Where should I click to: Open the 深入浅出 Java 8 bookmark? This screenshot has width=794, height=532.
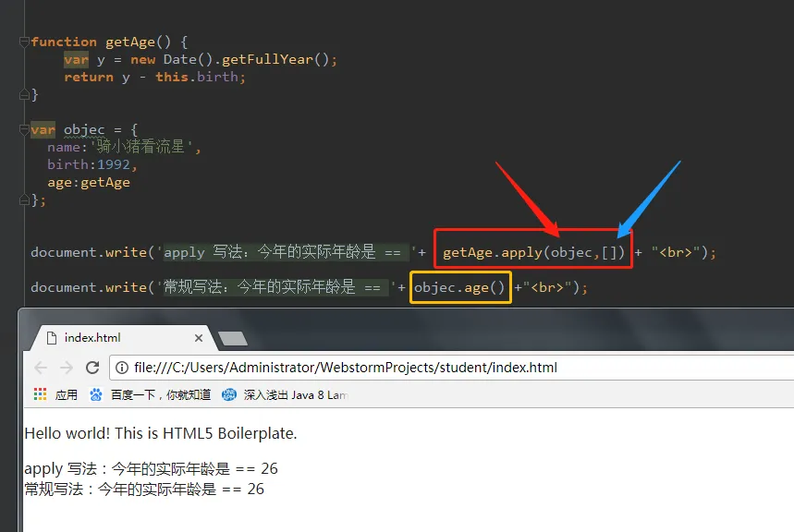point(296,394)
